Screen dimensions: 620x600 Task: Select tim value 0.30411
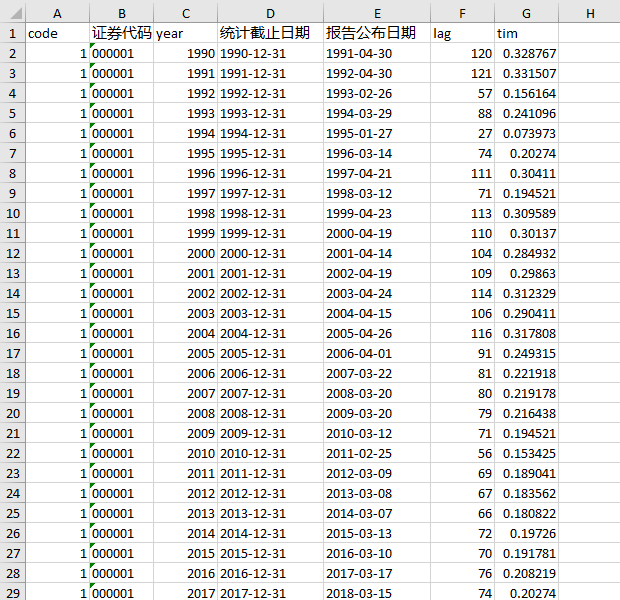point(527,173)
